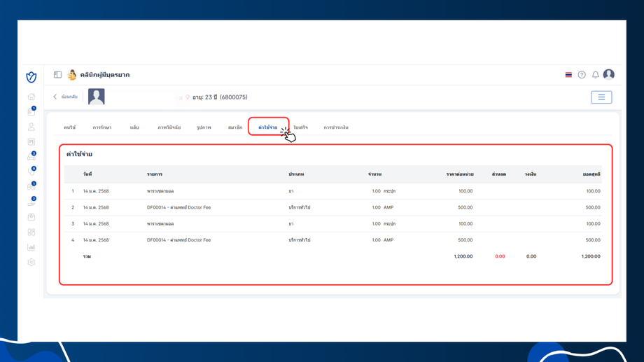Open the home icon in sidebar
The height and width of the screenshot is (362, 644).
click(x=31, y=97)
